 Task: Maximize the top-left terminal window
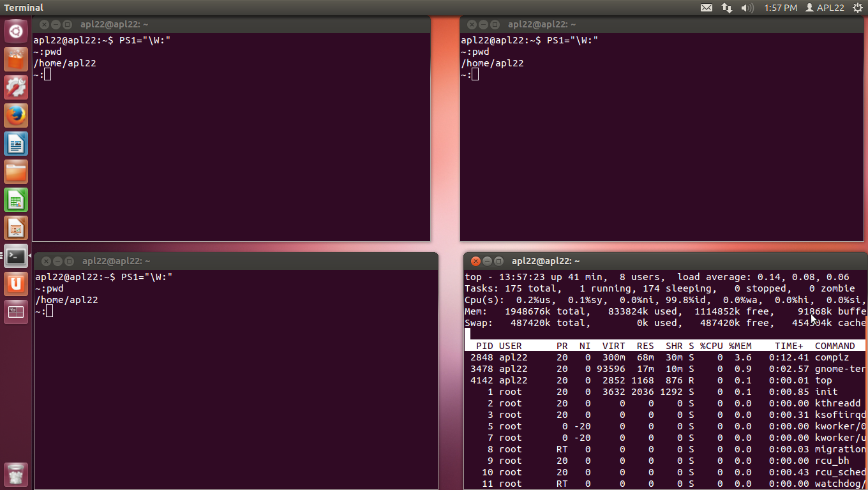tap(67, 24)
